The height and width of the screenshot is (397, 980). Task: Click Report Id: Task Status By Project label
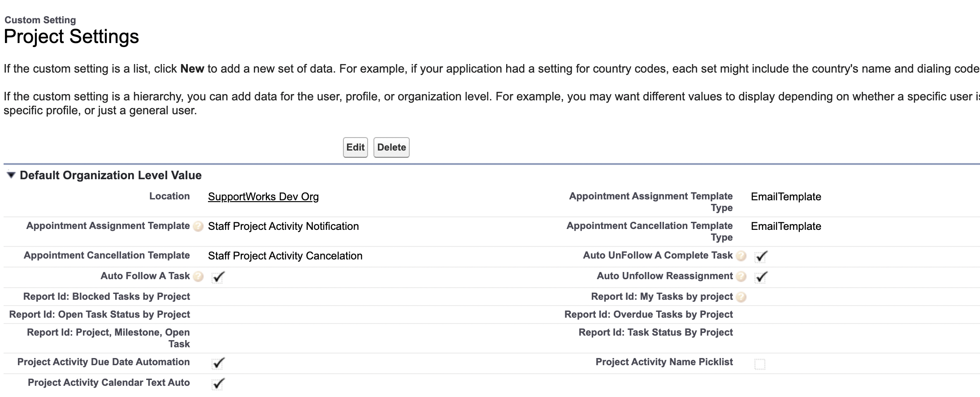[656, 332]
